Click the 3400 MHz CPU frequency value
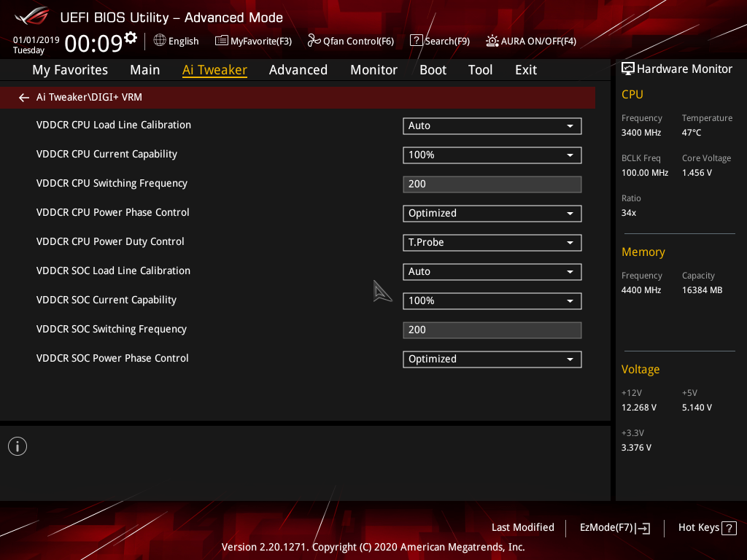The image size is (747, 560). click(640, 133)
